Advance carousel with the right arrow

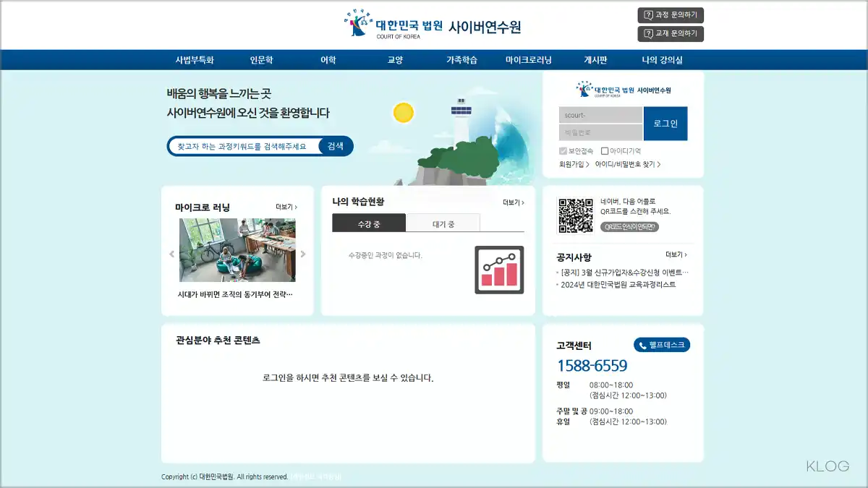[305, 253]
